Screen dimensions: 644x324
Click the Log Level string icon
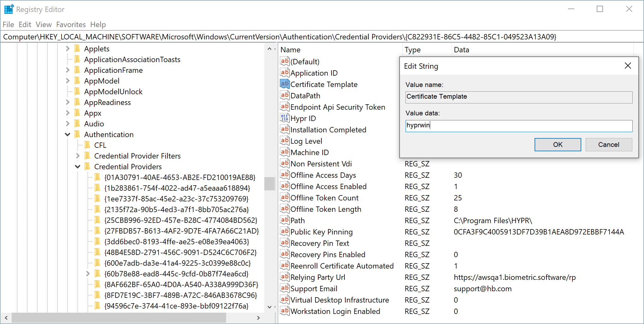pos(284,141)
